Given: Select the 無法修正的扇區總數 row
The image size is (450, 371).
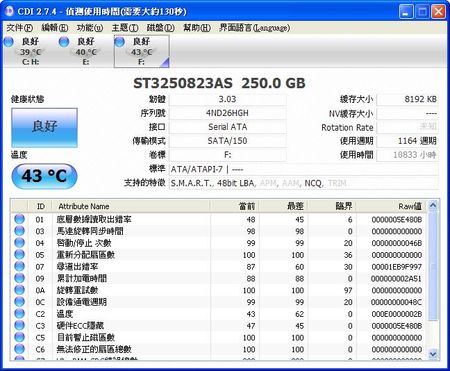Looking at the screenshot, I should (219, 349).
